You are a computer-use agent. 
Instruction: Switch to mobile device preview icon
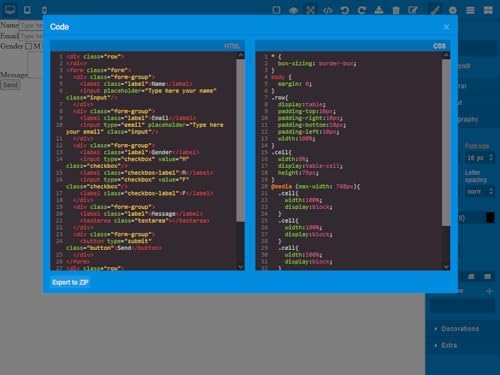point(44,10)
